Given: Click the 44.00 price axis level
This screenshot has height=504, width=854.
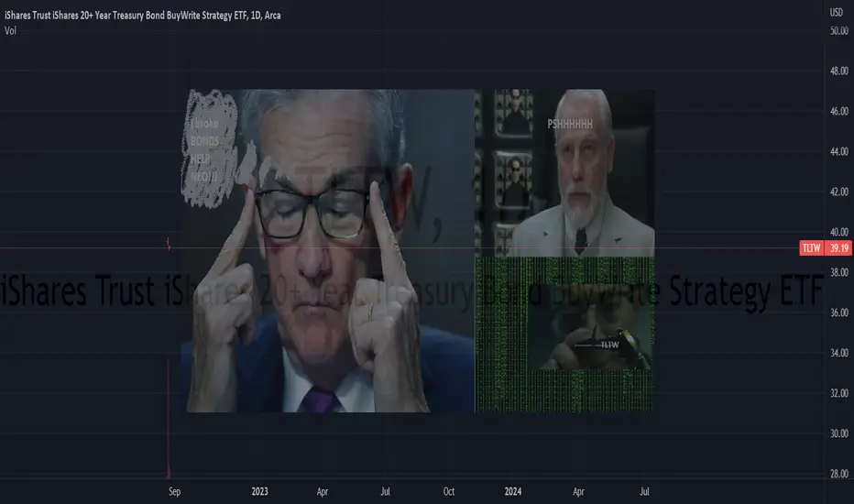Looking at the screenshot, I should tap(838, 151).
